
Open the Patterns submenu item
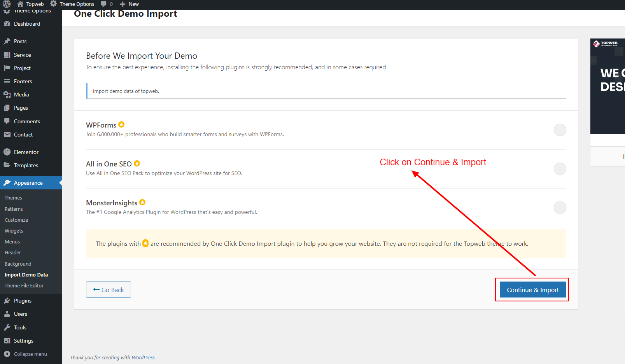pyautogui.click(x=14, y=209)
